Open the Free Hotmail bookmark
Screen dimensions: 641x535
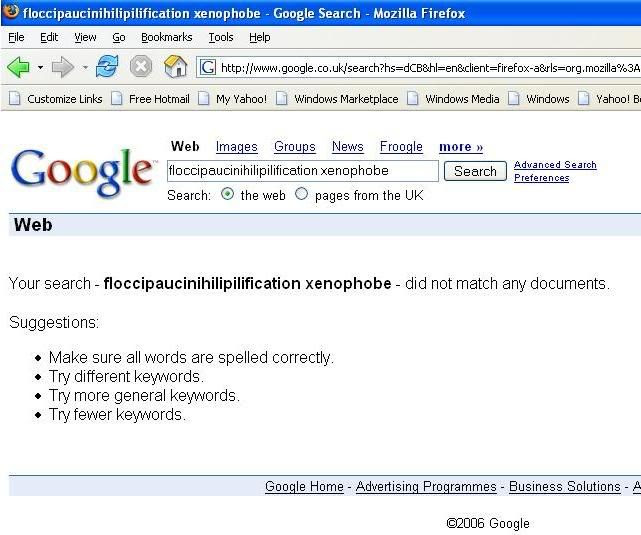[x=150, y=99]
